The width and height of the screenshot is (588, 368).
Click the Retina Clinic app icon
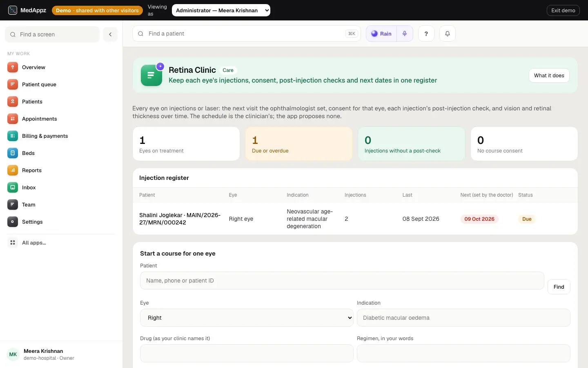[x=151, y=75]
